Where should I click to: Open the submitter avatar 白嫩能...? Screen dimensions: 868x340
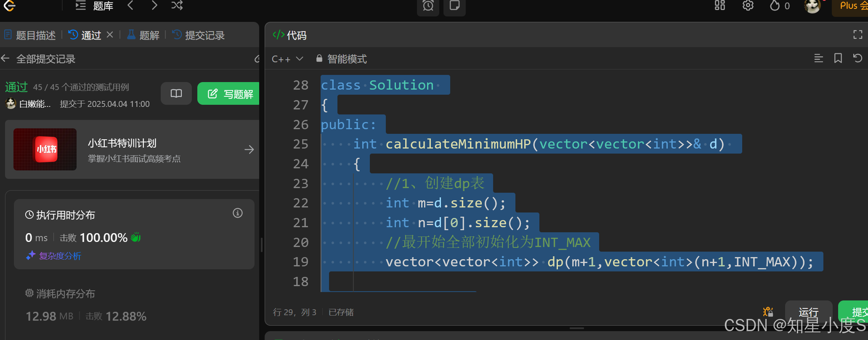tap(11, 104)
